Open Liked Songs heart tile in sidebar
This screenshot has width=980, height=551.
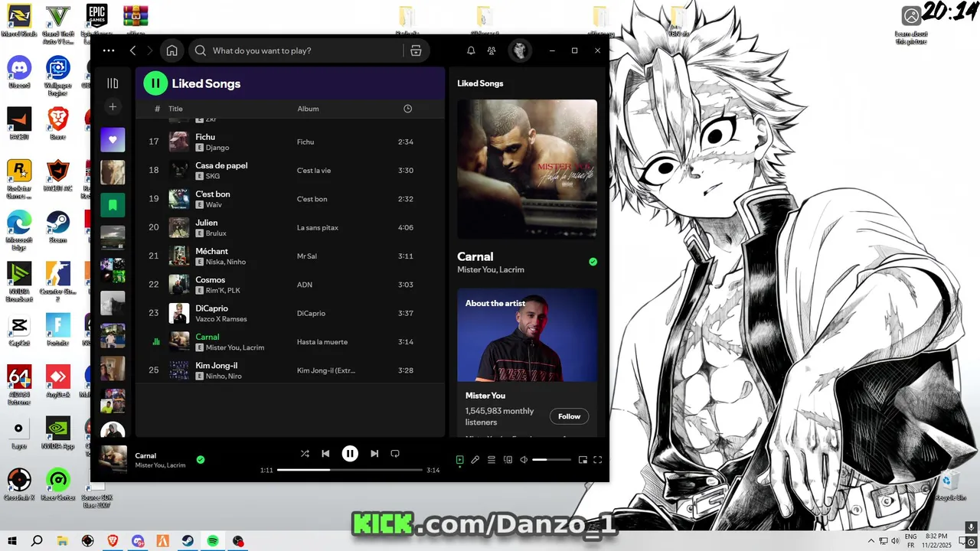113,139
